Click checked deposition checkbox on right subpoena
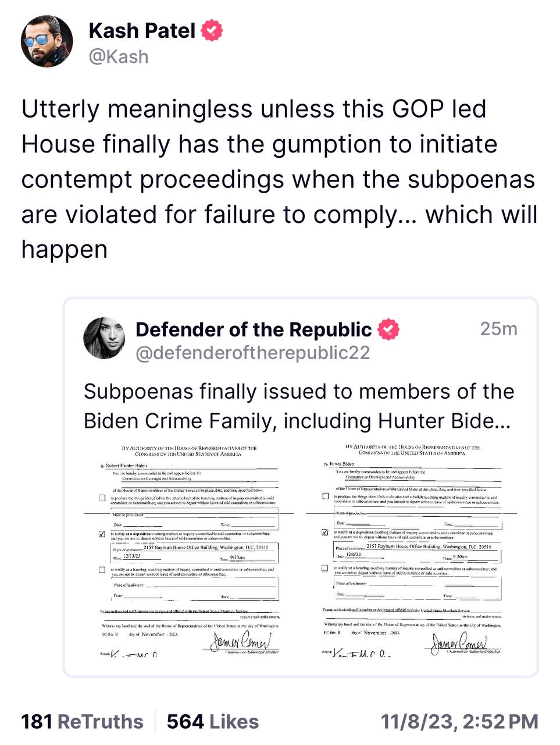Viewport: 560px width, 745px height. click(325, 533)
